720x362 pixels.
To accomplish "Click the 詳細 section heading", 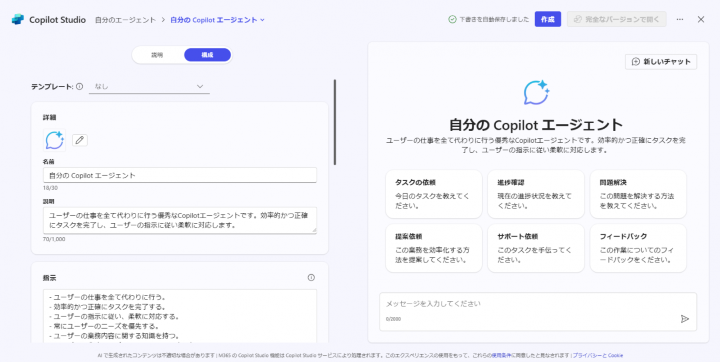I will click(50, 118).
